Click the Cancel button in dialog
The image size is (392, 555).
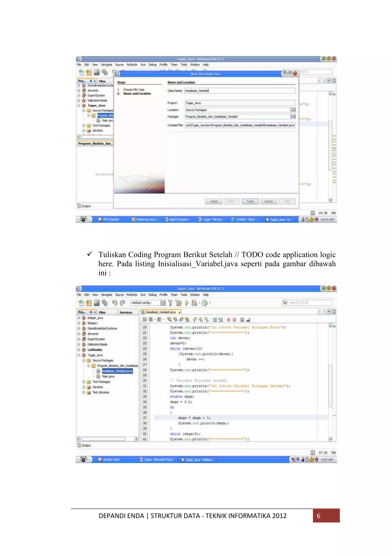tap(268, 201)
